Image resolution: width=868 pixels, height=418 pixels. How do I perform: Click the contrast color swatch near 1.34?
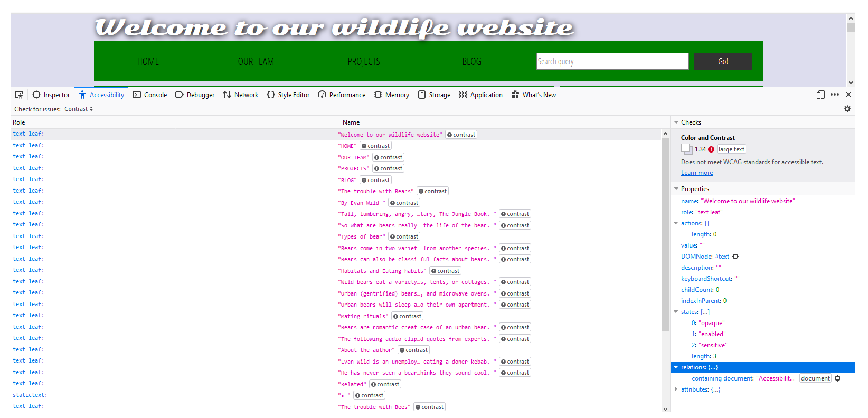[686, 149]
